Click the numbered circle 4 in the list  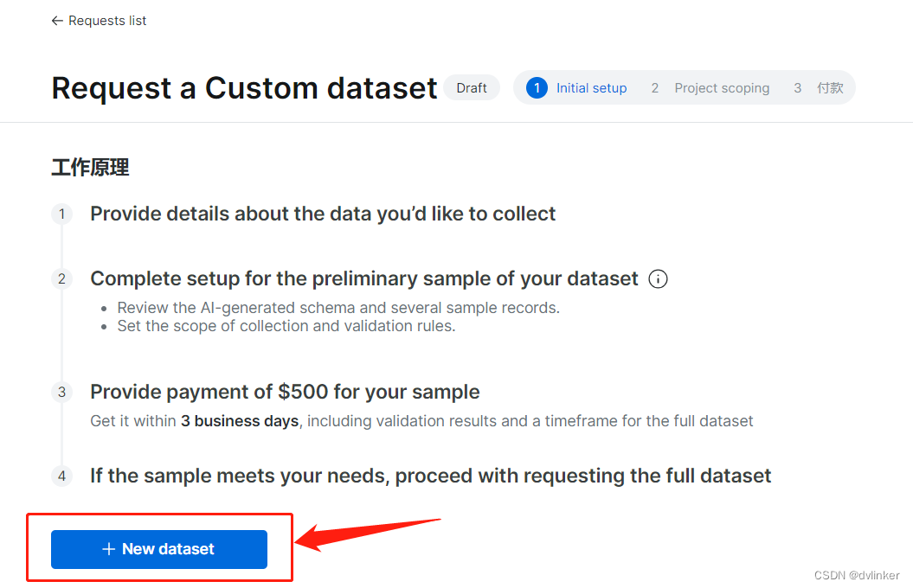pyautogui.click(x=61, y=476)
